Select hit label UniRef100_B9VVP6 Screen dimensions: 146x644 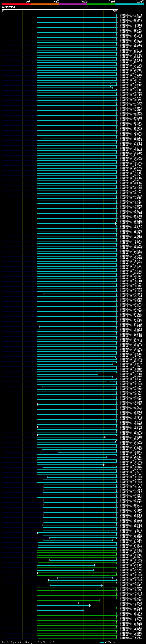131,585
